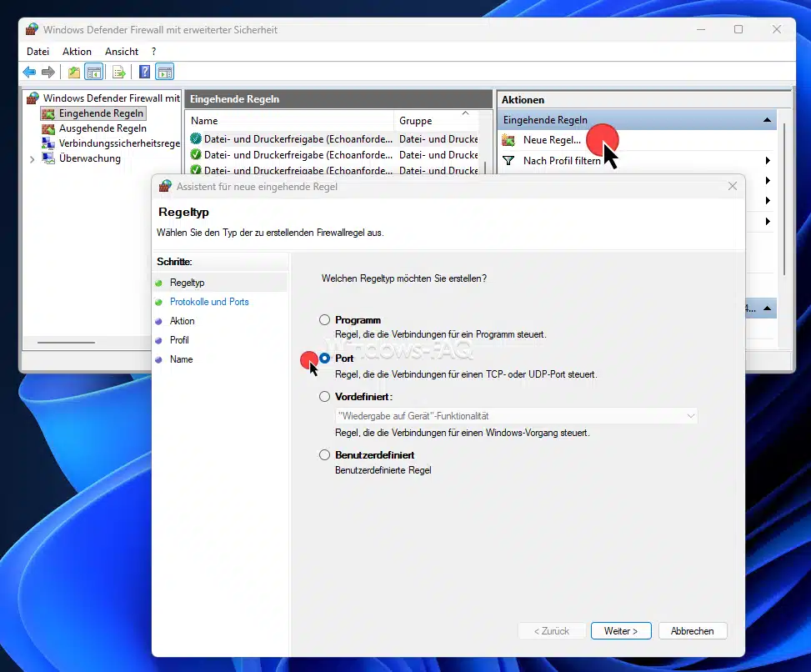
Task: Collapse the lower actions section ending in "4..."
Action: [x=767, y=308]
